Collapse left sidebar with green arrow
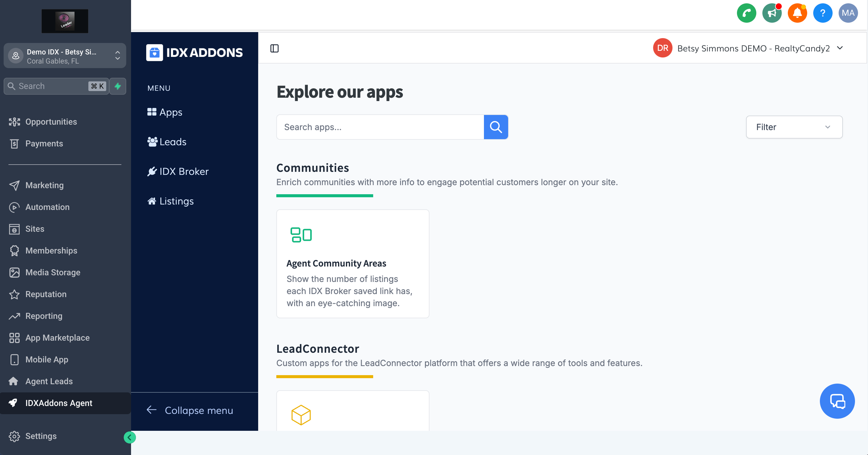 tap(130, 437)
